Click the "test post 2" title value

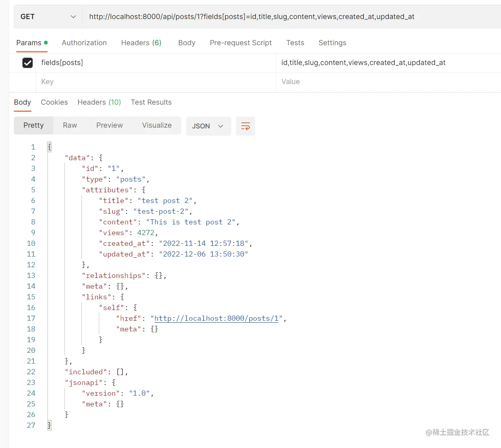(x=165, y=201)
